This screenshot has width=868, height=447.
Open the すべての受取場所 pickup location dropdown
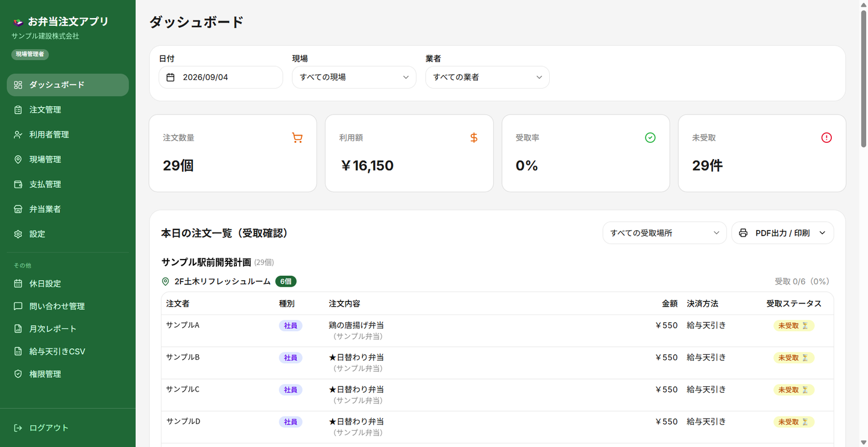(x=664, y=233)
